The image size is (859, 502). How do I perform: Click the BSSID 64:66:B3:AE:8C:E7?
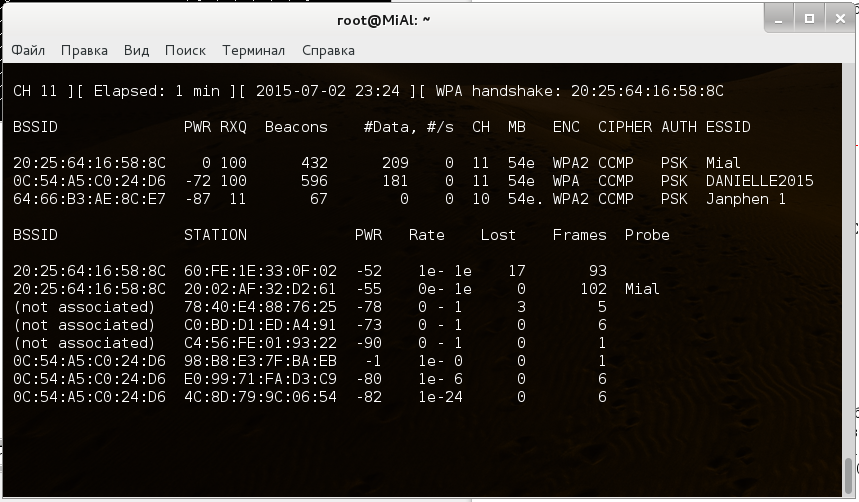click(89, 199)
